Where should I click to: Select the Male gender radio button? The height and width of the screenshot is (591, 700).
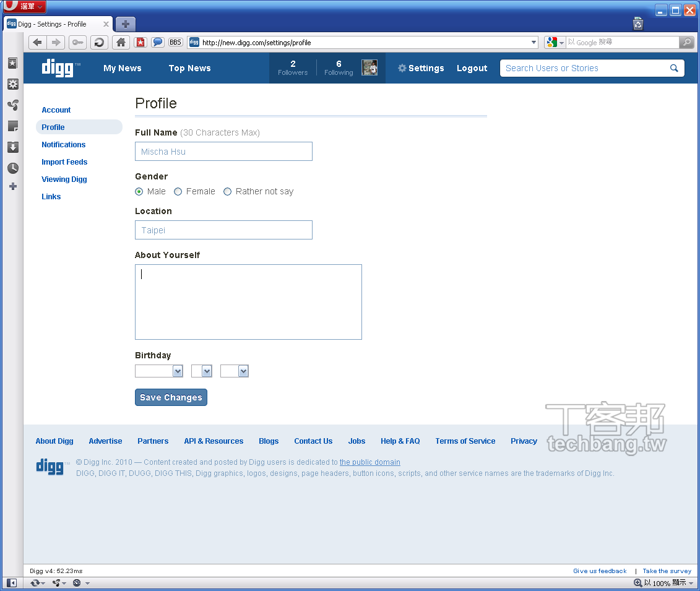point(139,192)
